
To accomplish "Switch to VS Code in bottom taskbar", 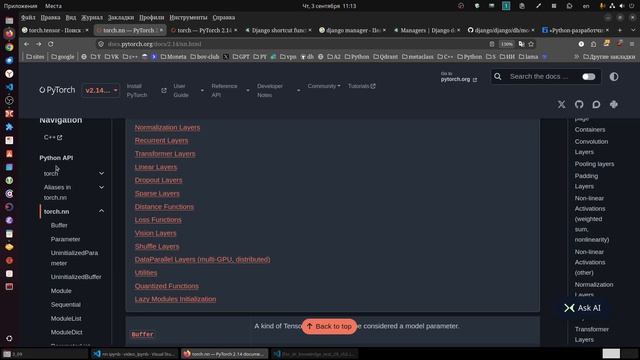I will pos(134,354).
